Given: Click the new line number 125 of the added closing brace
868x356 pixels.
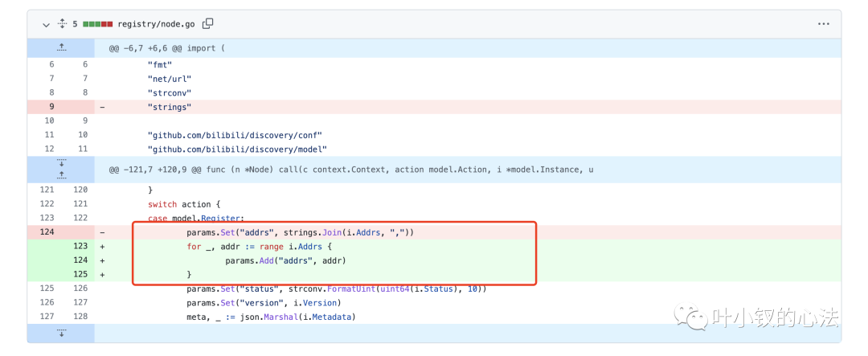Looking at the screenshot, I should 81,274.
